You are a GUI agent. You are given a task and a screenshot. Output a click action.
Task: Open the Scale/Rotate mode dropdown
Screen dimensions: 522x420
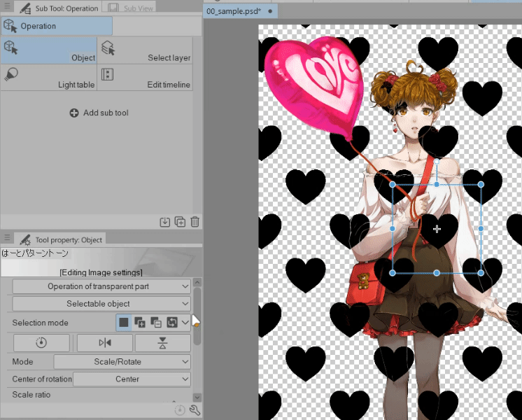[x=122, y=362]
